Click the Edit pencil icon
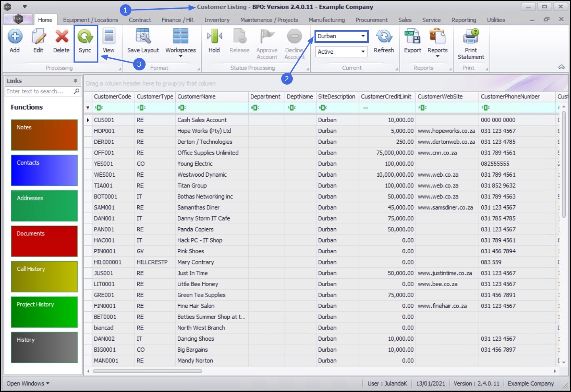Image resolution: width=571 pixels, height=392 pixels. 38,37
